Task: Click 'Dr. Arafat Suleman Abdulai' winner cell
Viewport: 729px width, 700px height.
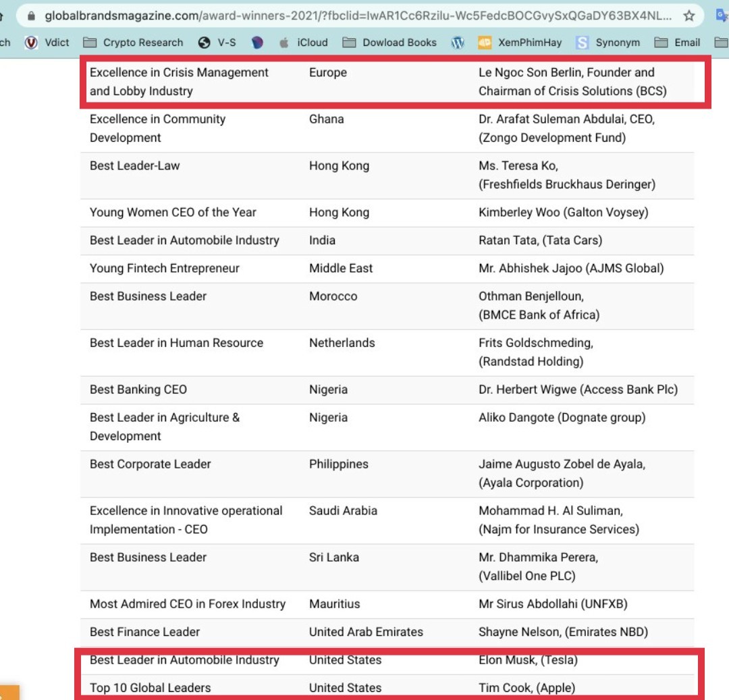Action: 566,128
